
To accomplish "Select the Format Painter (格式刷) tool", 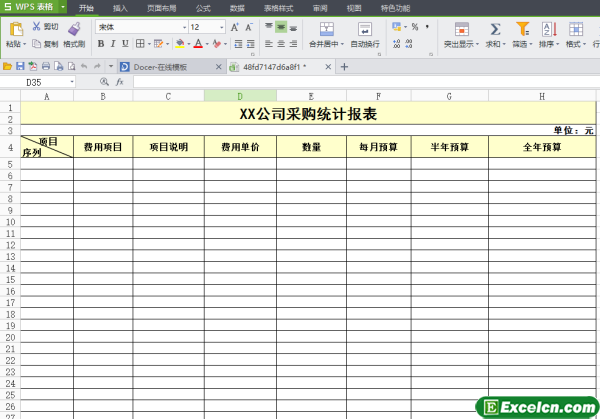I will coord(73,30).
